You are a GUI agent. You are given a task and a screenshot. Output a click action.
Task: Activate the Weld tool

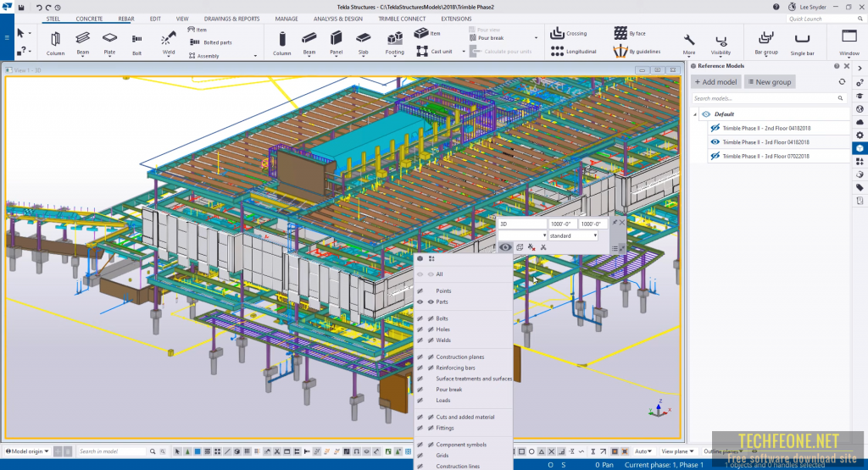click(x=169, y=43)
